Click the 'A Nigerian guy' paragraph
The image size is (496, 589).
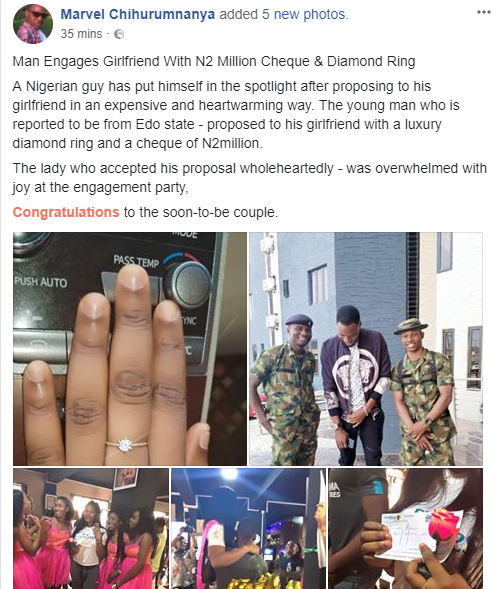click(x=236, y=115)
